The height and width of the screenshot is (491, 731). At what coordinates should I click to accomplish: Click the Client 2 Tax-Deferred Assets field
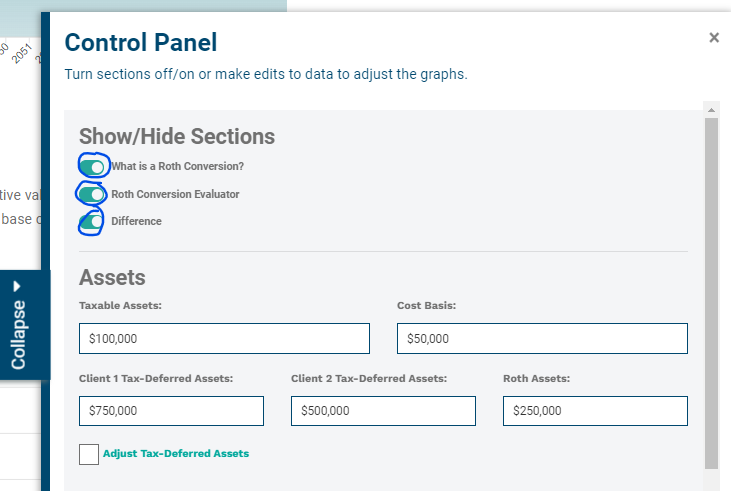pos(383,411)
